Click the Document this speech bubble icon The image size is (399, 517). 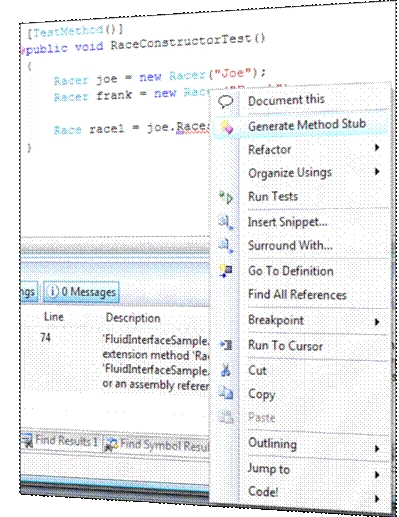225,101
